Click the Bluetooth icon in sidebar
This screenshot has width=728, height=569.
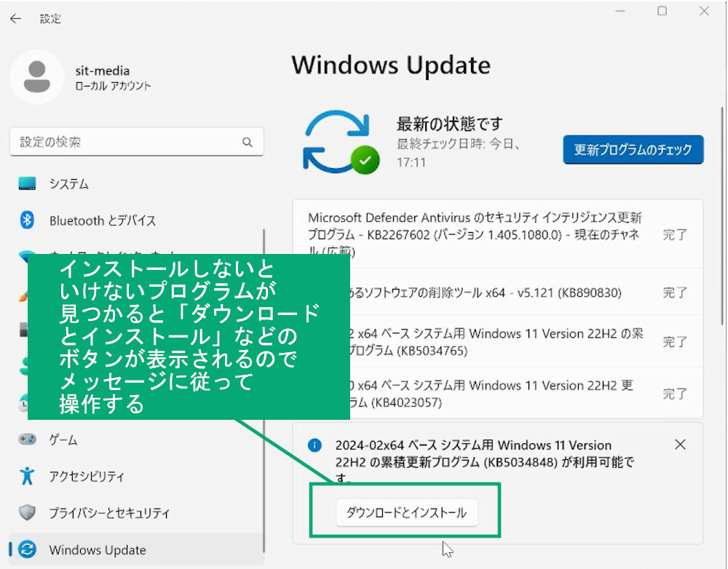pyautogui.click(x=27, y=220)
